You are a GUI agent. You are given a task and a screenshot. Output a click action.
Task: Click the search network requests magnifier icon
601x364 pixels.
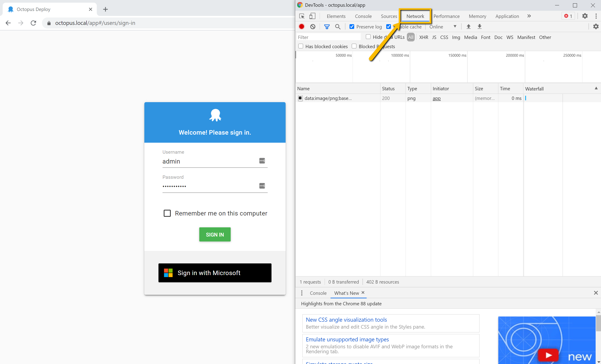338,27
